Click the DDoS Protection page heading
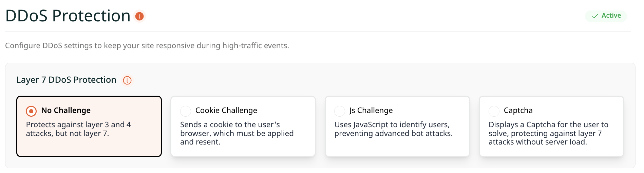The width and height of the screenshot is (644, 173). tap(68, 16)
